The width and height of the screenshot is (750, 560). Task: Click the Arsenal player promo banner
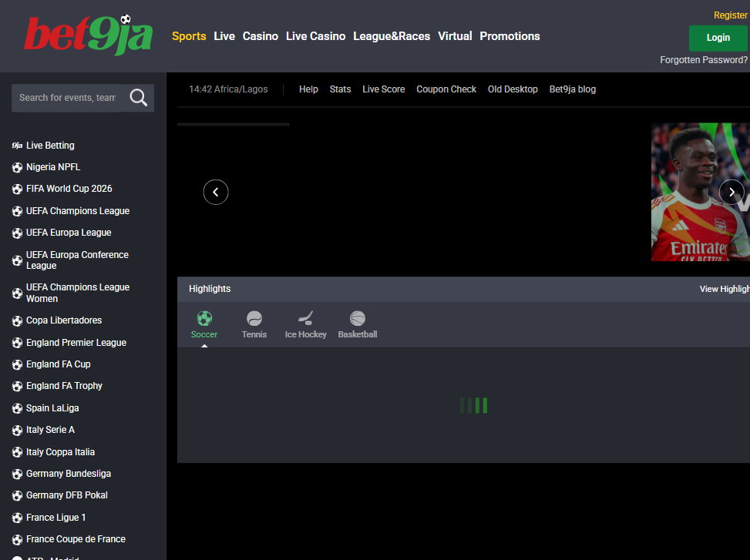click(x=700, y=192)
